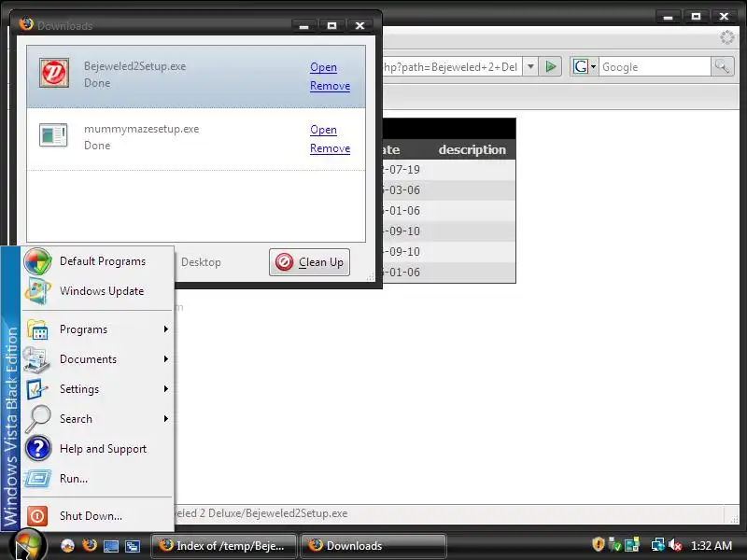Open the Google search engine dropdown
The image size is (747, 560).
[585, 66]
